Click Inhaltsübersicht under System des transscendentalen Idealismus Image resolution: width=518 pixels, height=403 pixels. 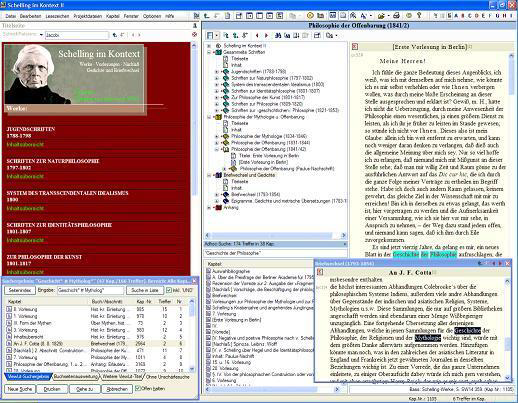(x=25, y=208)
